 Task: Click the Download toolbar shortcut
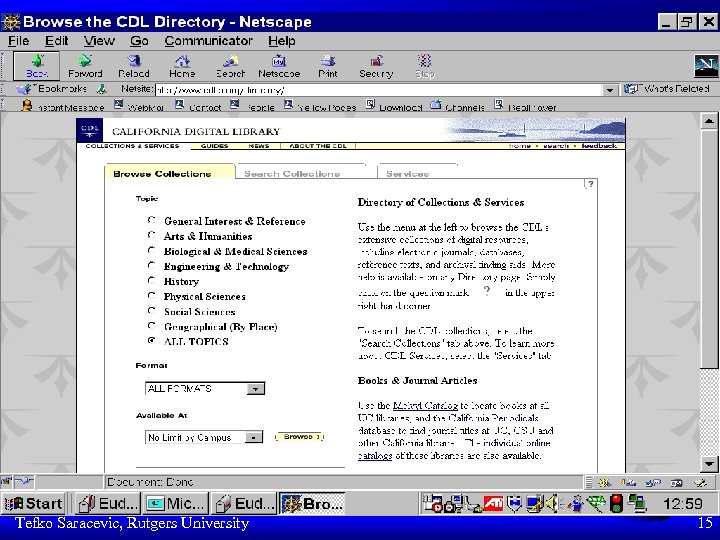[394, 107]
